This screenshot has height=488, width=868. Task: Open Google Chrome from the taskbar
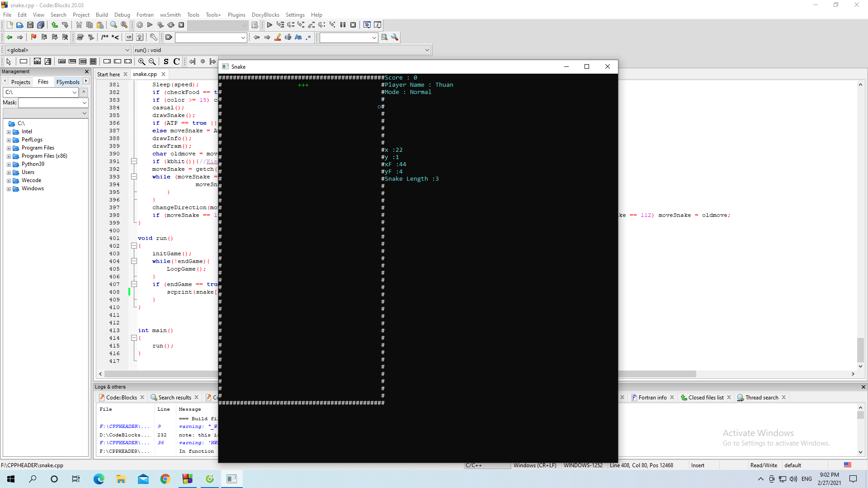pyautogui.click(x=165, y=479)
